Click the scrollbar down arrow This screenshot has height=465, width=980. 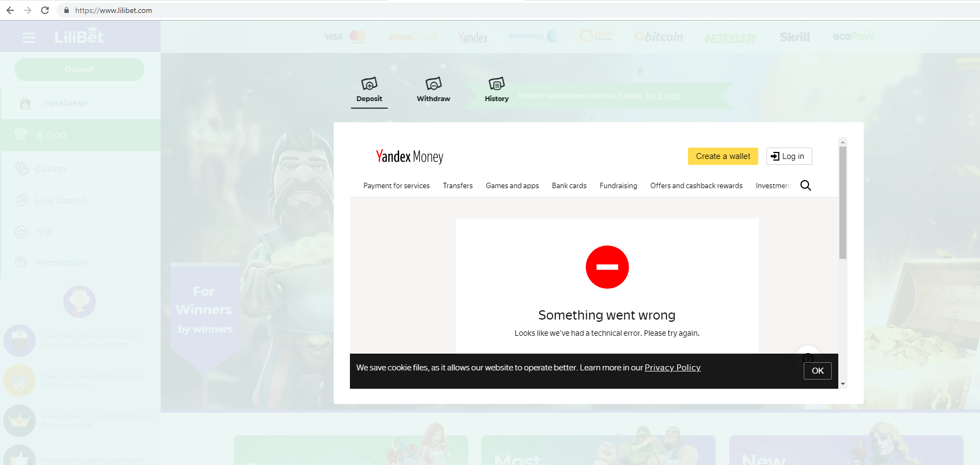click(843, 384)
